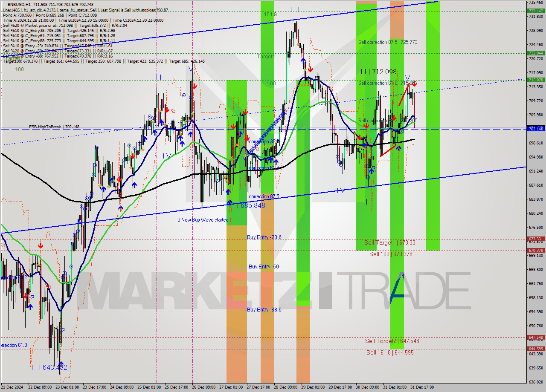Click the '28 Dec 09:00' time label
This screenshot has width=546, height=392.
pyautogui.click(x=286, y=387)
